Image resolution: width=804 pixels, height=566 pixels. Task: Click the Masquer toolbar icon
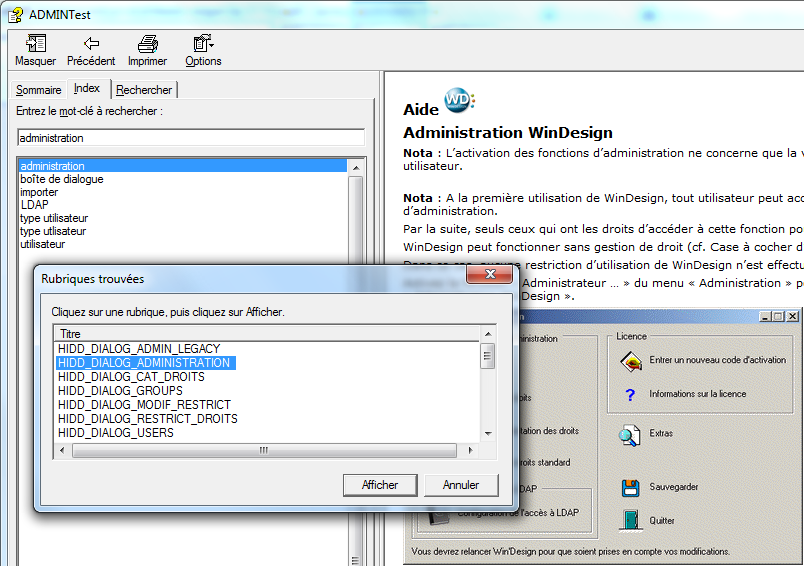(35, 44)
